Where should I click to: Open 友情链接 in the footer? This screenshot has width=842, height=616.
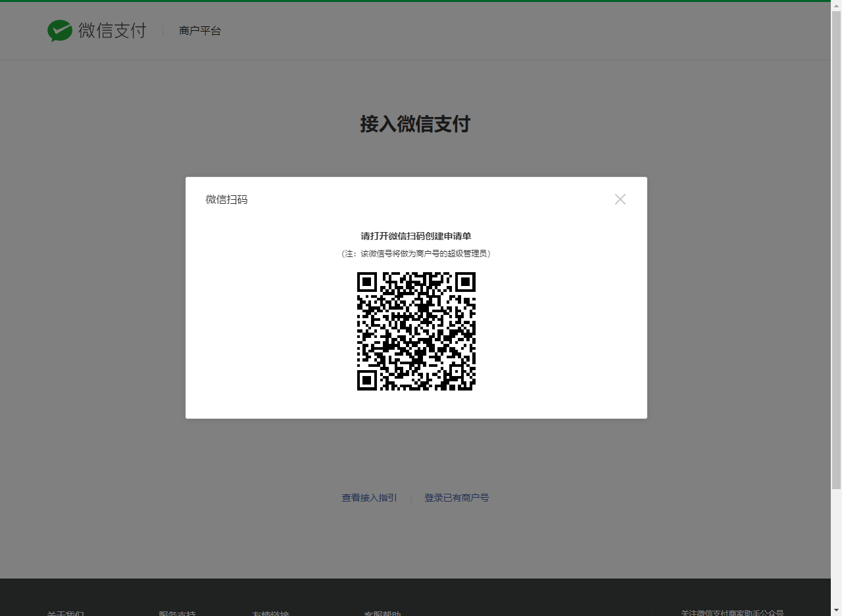[270, 613]
